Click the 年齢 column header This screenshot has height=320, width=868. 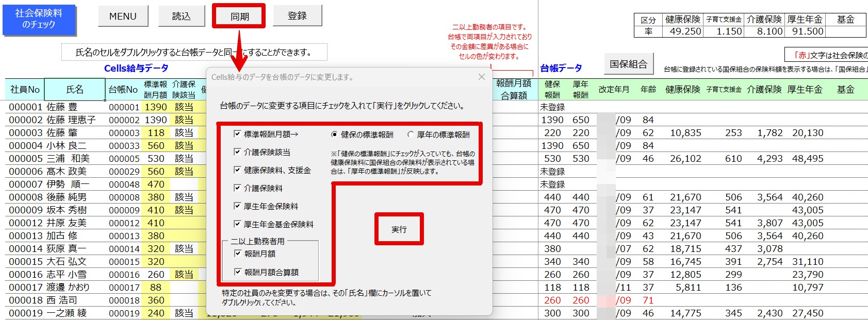(648, 89)
